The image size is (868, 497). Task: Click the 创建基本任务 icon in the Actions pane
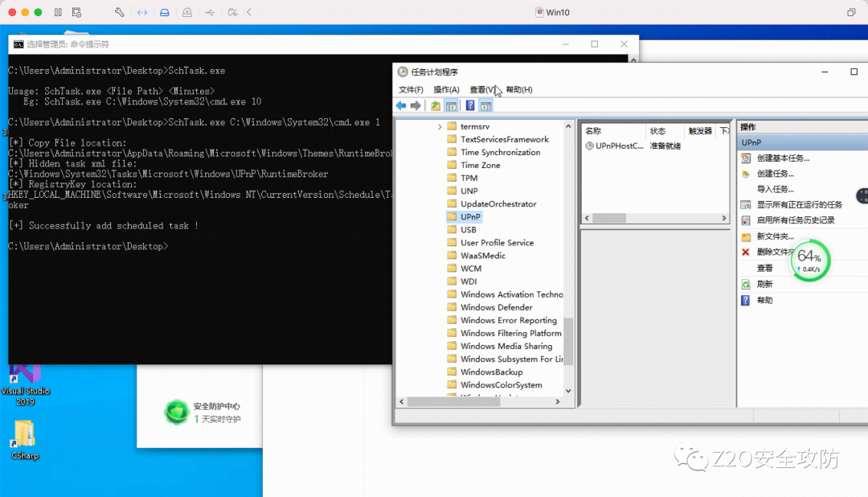coord(746,158)
